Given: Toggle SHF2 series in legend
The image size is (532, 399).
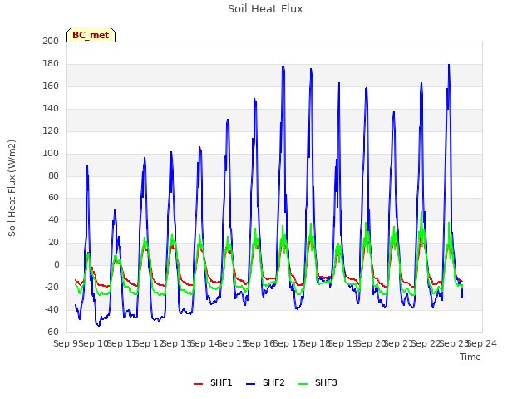Looking at the screenshot, I should pos(265,382).
